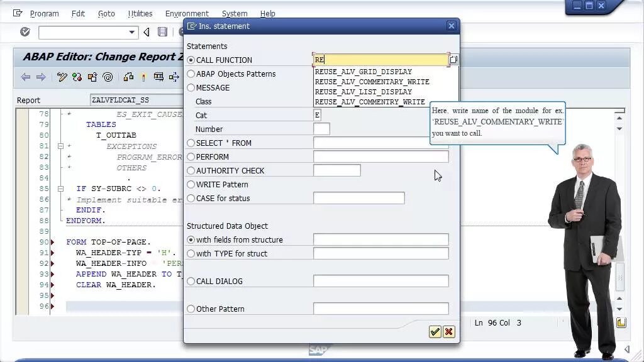Screen dimensions: 644x362
Task: Click the right arrow Forward navigation icon
Action: (41, 77)
